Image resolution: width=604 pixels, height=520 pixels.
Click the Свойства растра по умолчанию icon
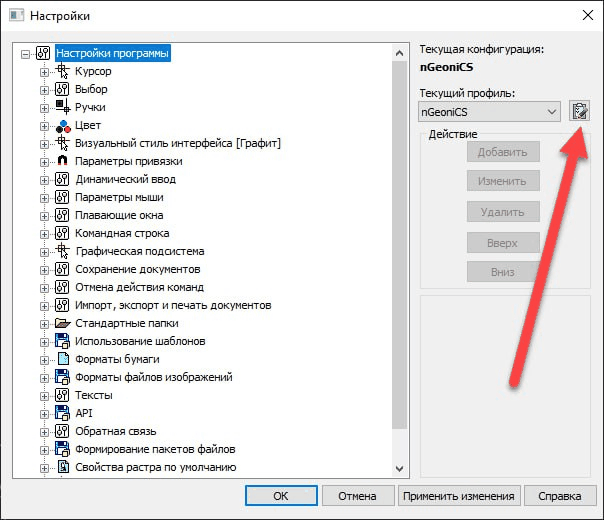[x=62, y=467]
